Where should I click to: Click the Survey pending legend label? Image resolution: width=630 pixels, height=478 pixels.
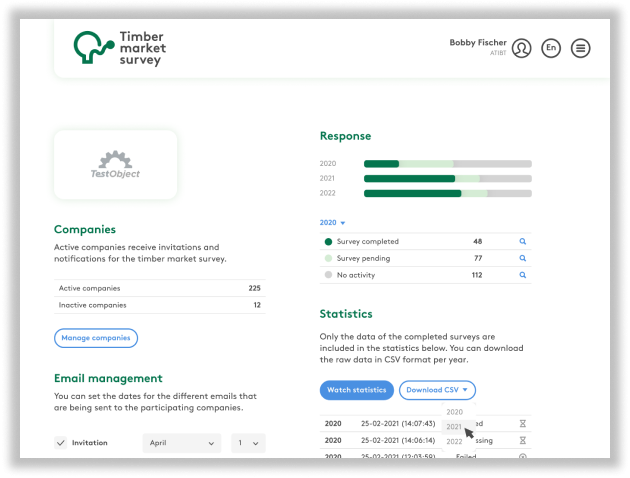pyautogui.click(x=363, y=258)
